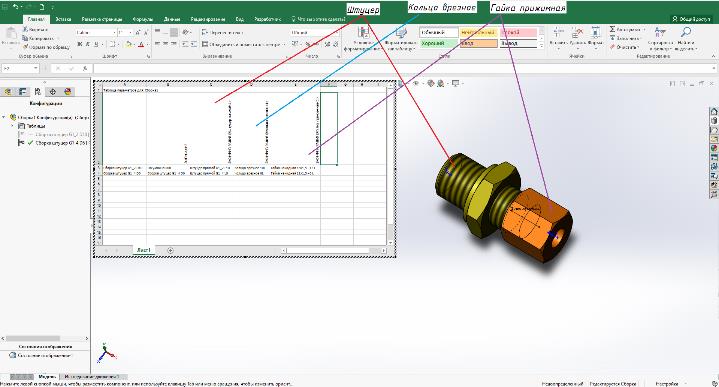This screenshot has height=387, width=719.
Task: Click Format Painter (Формат по образцу)
Action: 46,47
